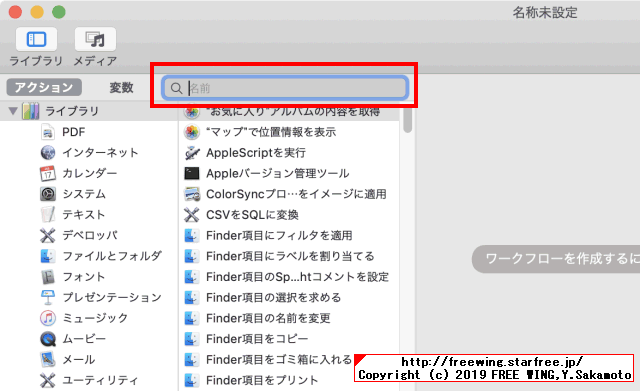Select the カレンダー category icon

tap(48, 173)
